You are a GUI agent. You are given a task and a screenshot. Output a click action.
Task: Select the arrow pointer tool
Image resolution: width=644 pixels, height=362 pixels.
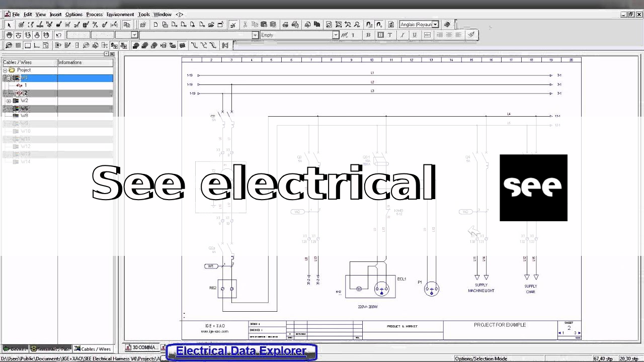click(x=9, y=25)
